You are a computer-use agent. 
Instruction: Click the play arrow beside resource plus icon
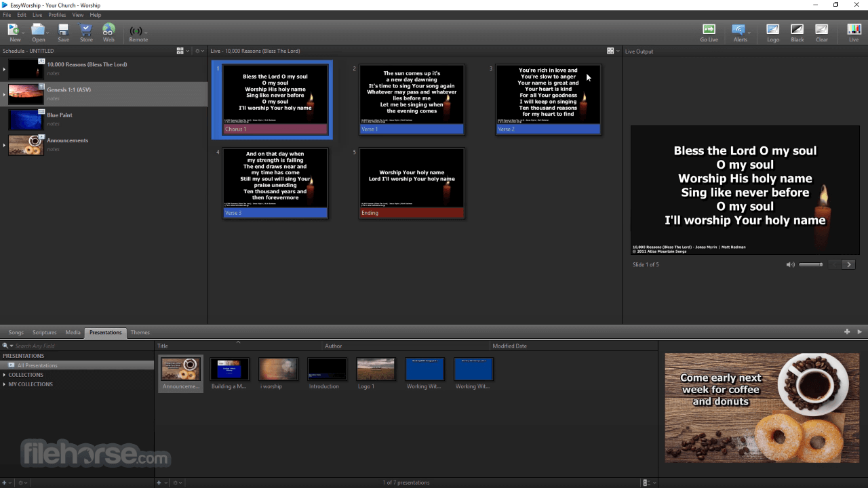[860, 332]
